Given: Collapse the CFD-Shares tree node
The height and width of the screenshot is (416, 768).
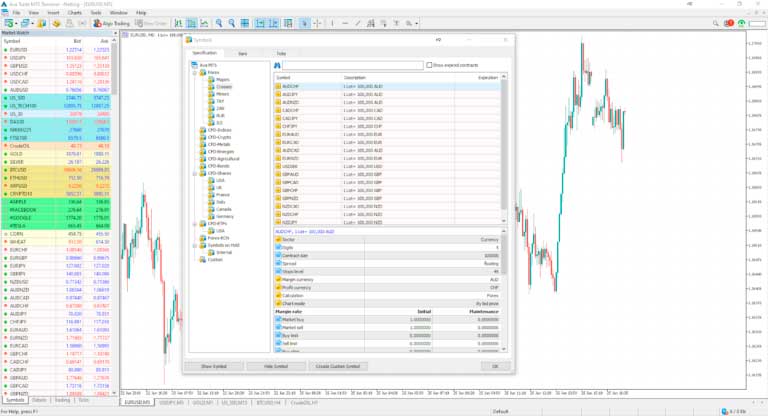Looking at the screenshot, I should click(195, 173).
